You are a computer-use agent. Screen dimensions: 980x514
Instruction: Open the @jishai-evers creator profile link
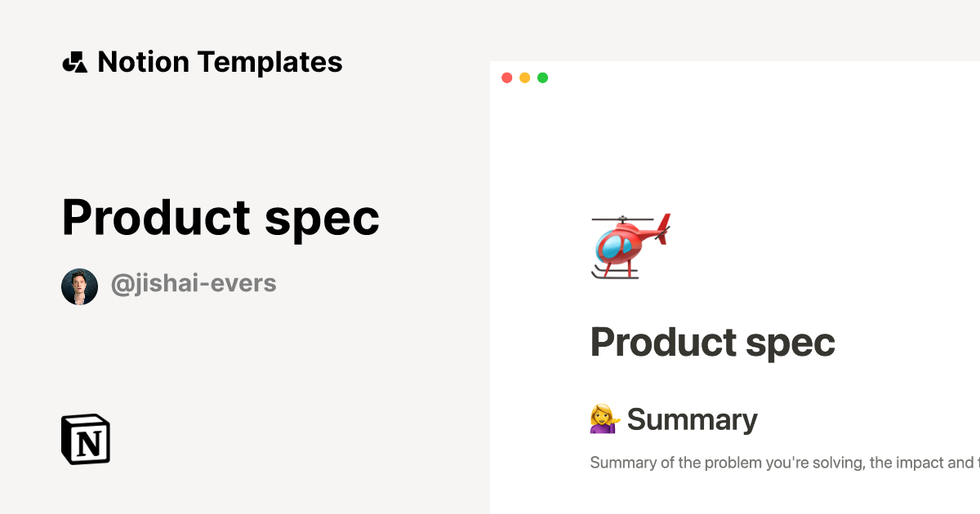[194, 283]
